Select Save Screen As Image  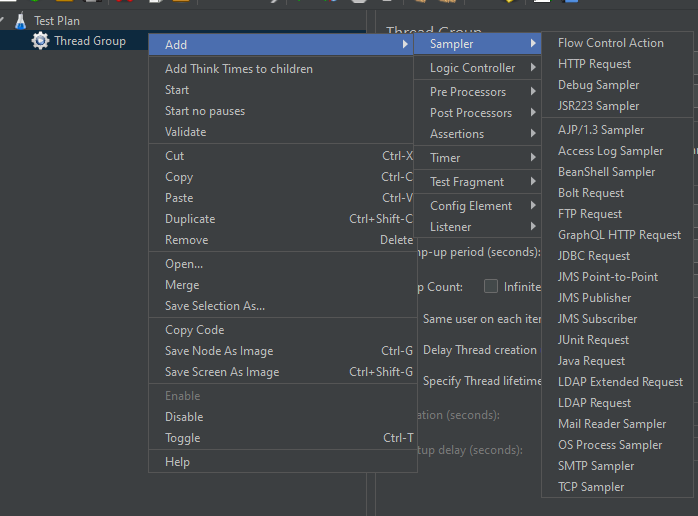tap(281, 372)
